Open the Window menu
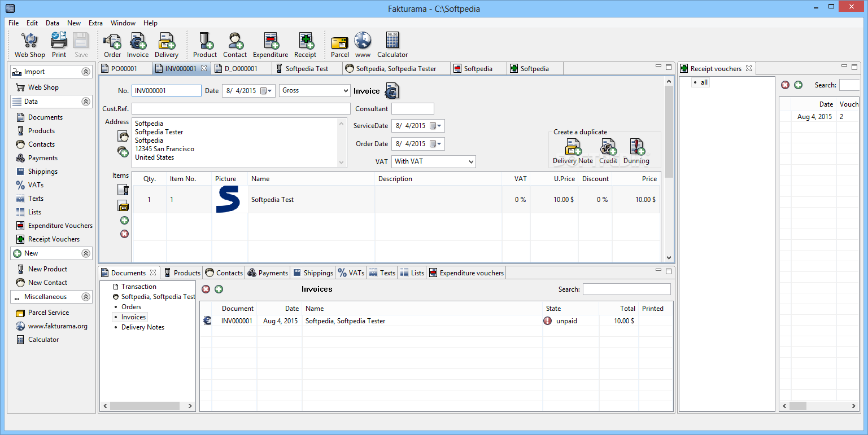This screenshot has height=435, width=868. (x=123, y=23)
